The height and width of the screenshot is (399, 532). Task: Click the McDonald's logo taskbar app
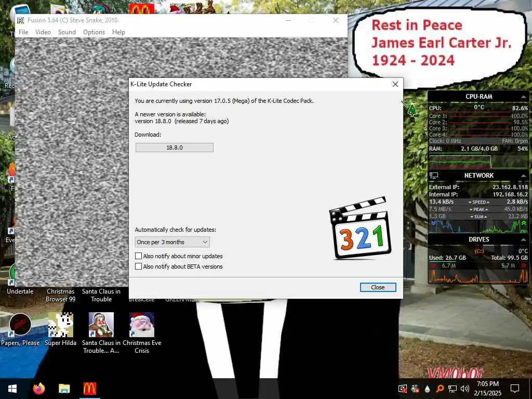pos(89,389)
